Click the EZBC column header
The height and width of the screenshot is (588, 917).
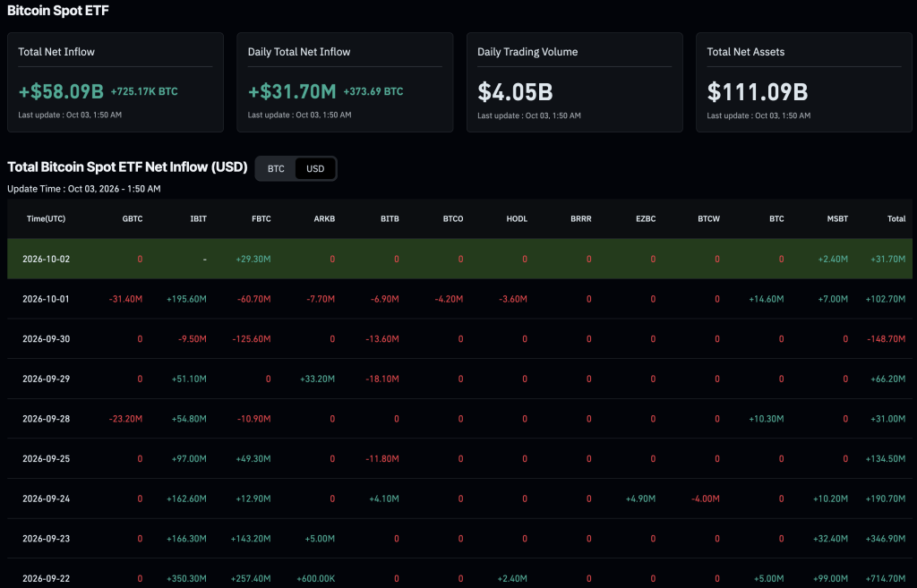point(646,218)
